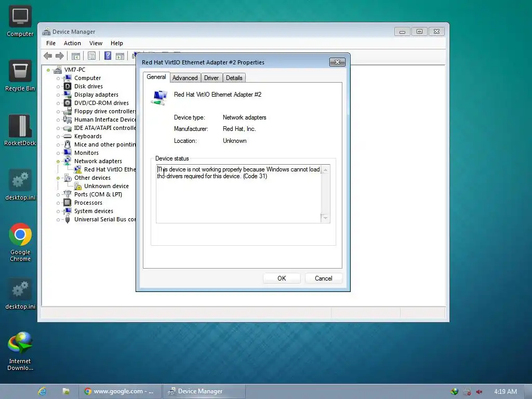Click the OK button in Properties dialog
The image size is (532, 399).
click(282, 278)
